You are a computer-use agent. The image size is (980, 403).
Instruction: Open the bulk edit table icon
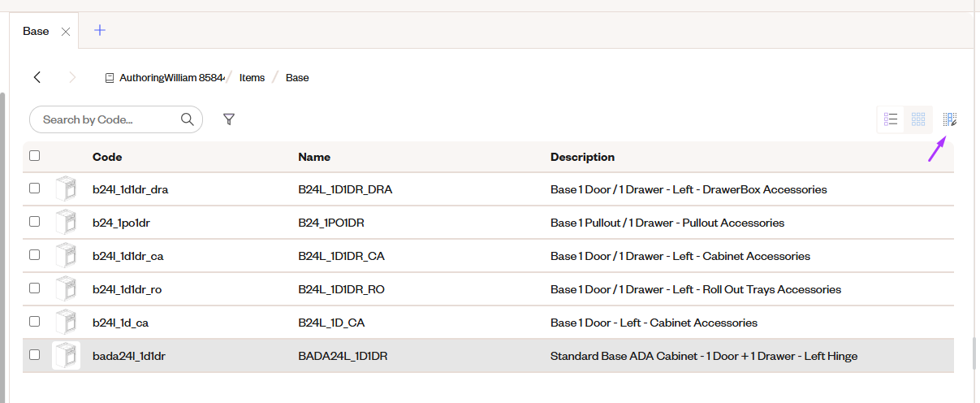point(950,119)
